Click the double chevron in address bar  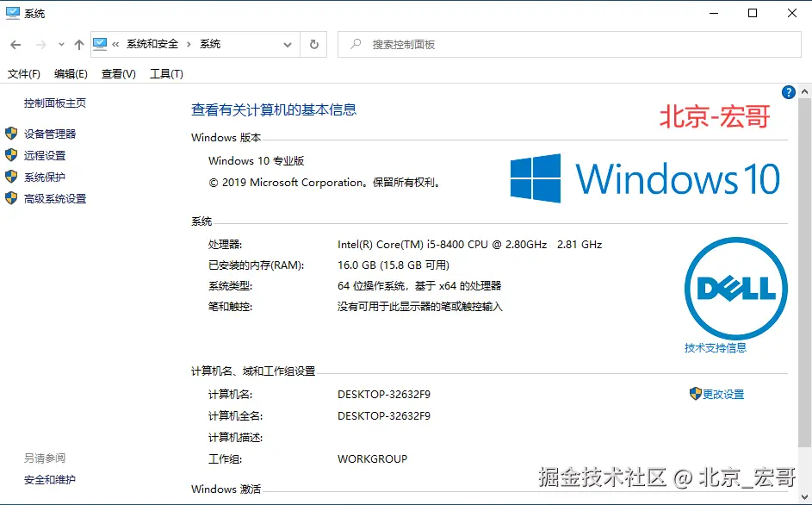coord(115,45)
